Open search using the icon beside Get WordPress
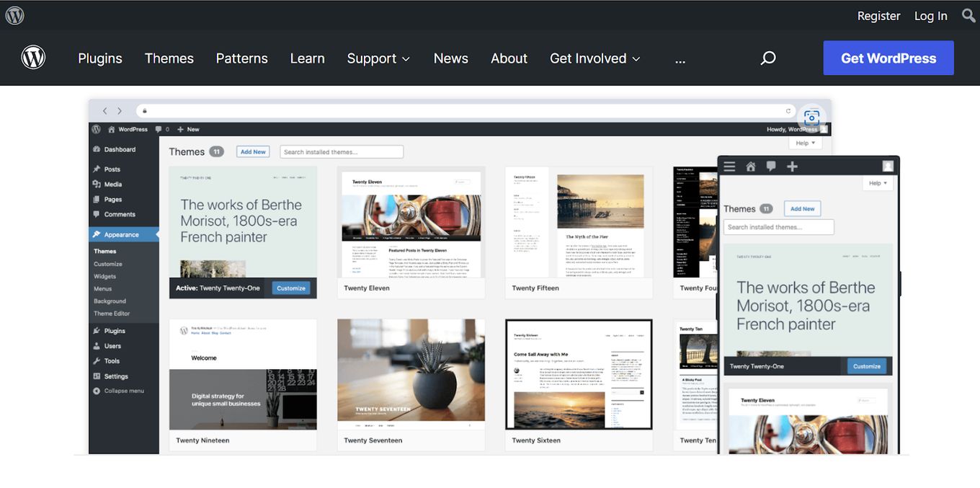Image resolution: width=980 pixels, height=488 pixels. pos(768,58)
